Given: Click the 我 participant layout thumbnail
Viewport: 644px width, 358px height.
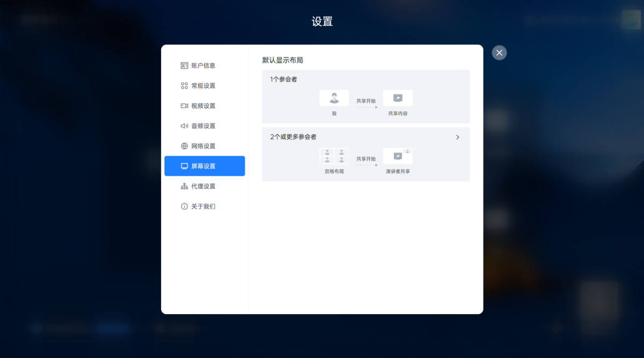Looking at the screenshot, I should coord(334,98).
